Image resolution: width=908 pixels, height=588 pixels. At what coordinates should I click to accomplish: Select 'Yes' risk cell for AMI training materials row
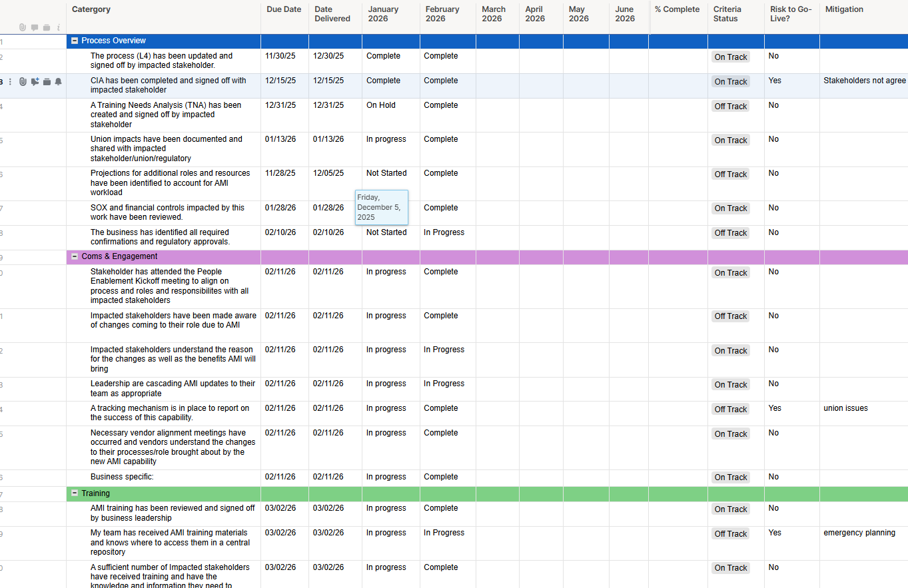click(792, 543)
